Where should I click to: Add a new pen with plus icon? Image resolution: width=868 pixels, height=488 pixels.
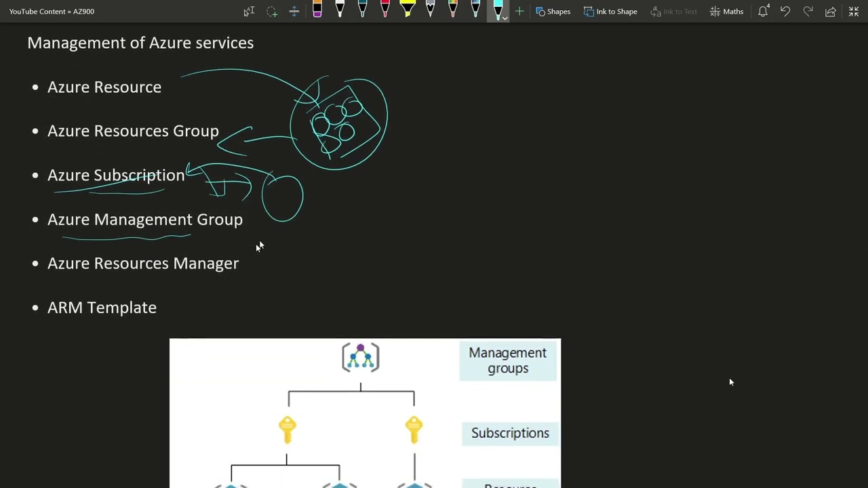[x=519, y=12]
